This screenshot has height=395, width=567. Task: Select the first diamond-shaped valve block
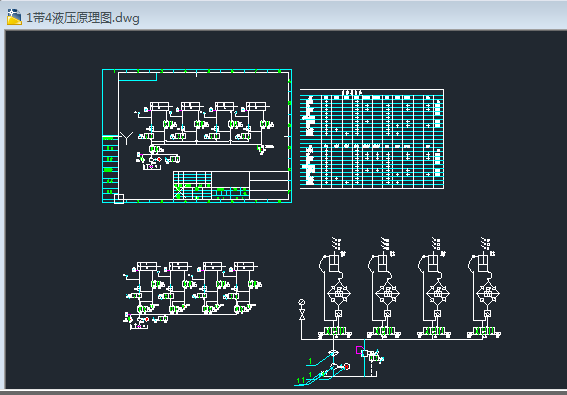(x=339, y=293)
